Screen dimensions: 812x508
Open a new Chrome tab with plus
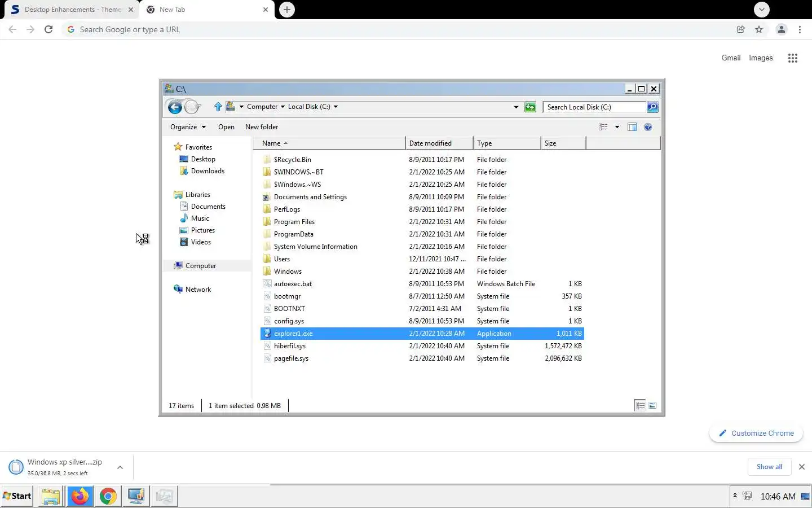287,10
